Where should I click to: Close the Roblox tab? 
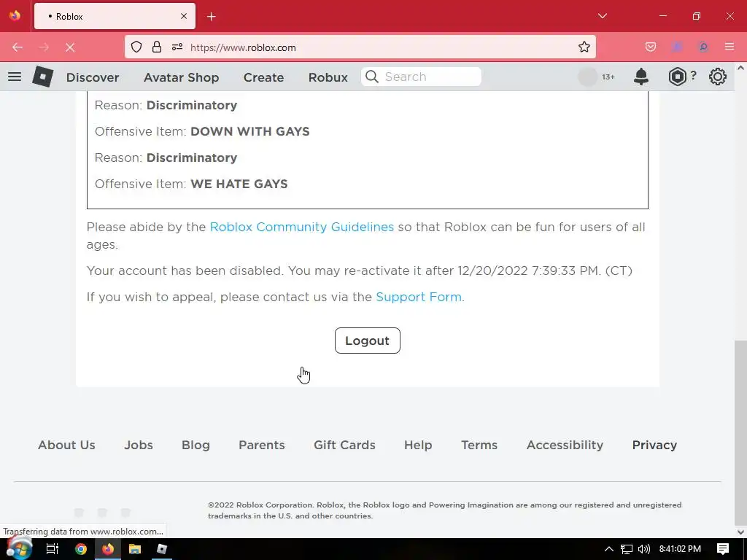pos(184,16)
